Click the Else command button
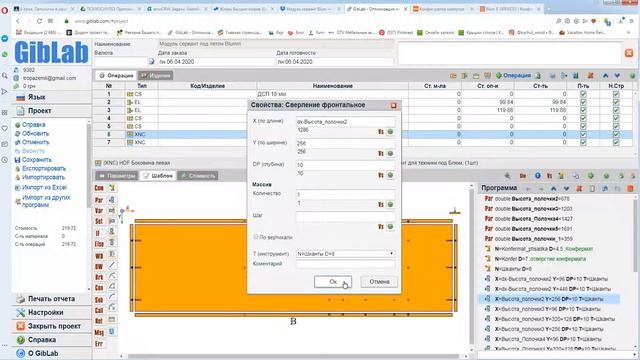The width and height of the screenshot is (640, 360). 99,244
